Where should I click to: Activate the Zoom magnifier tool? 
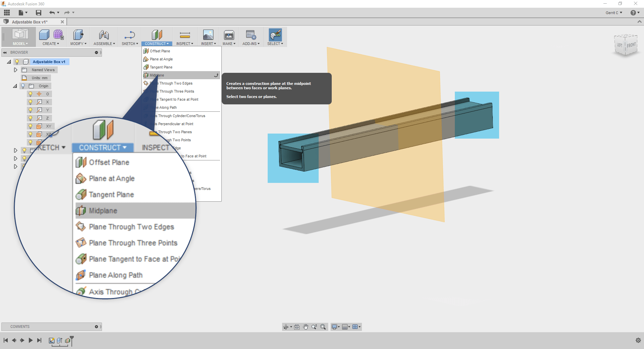314,327
